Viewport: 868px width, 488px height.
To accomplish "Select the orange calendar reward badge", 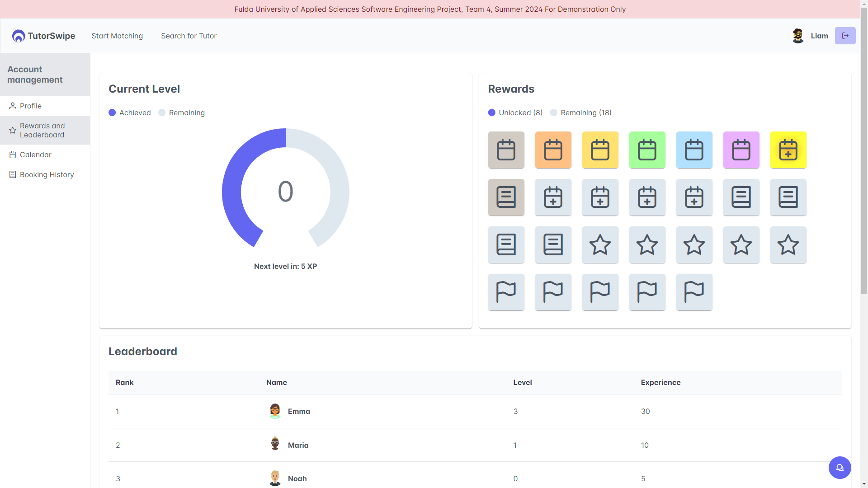I will [x=553, y=150].
